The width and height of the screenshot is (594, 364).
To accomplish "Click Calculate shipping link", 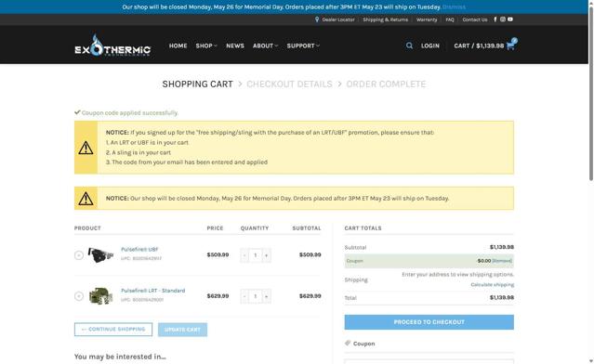I will (493, 284).
